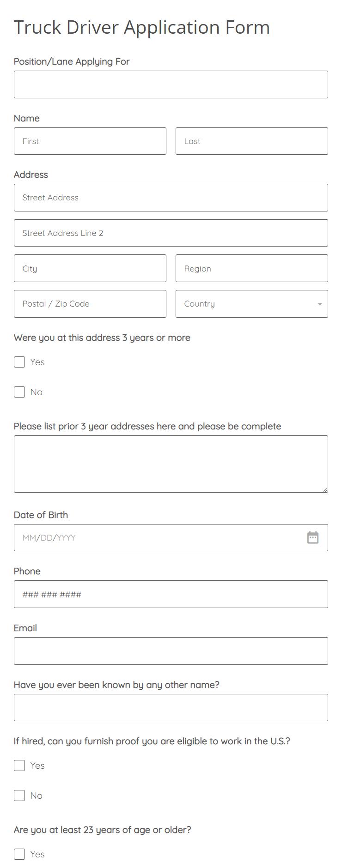
Task: Click the Position/Lane Applying For field
Action: tap(171, 84)
